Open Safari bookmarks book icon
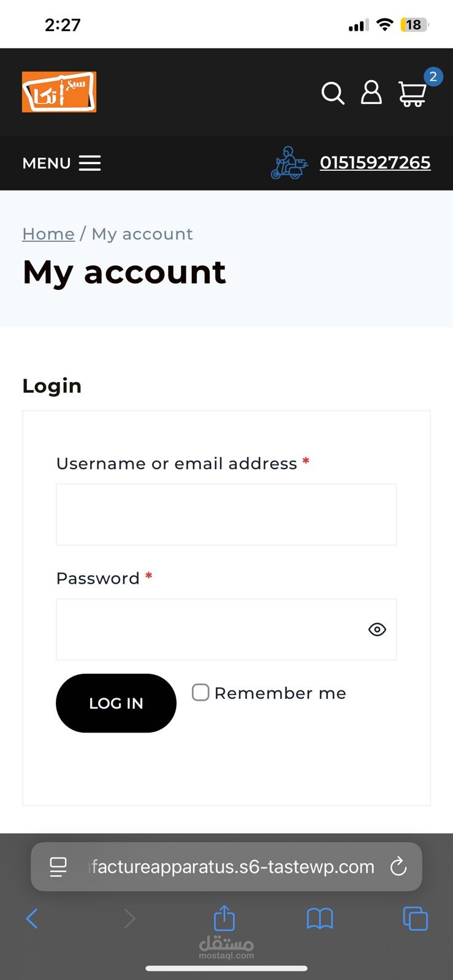453x980 pixels. (319, 918)
